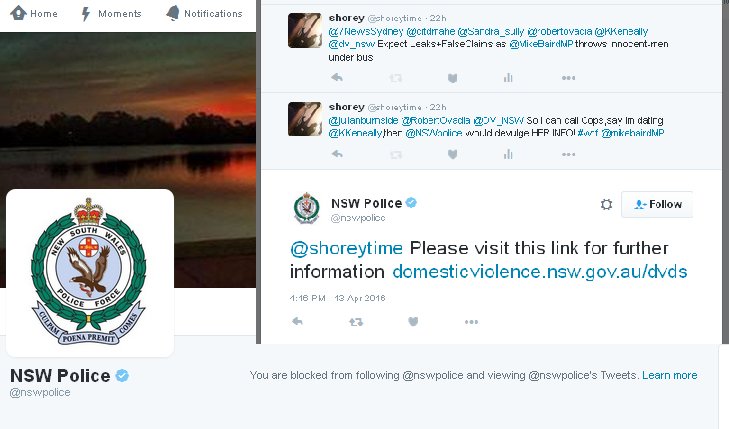Click the 4:16 PM 13 Apr 2016 timestamp
729x429 pixels.
tap(337, 298)
